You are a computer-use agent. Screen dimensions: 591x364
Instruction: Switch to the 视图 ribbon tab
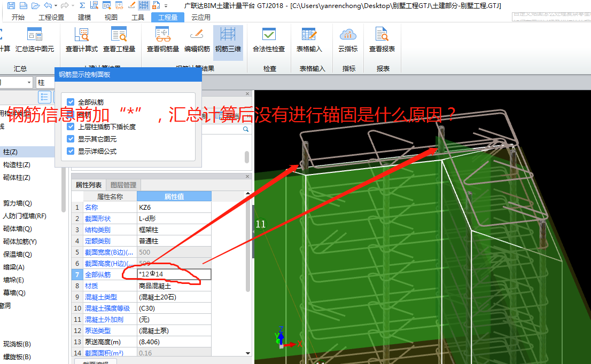coord(111,17)
